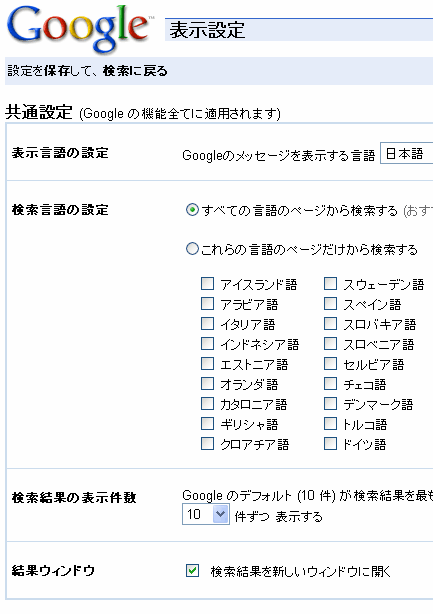The height and width of the screenshot is (614, 433).
Task: Check the オランダ語 checkbox
Action: pos(207,383)
